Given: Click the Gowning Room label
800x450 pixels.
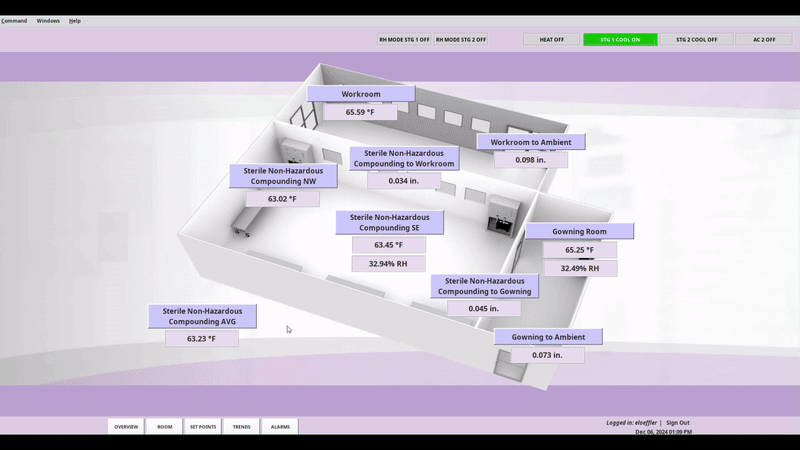Looking at the screenshot, I should (x=580, y=232).
